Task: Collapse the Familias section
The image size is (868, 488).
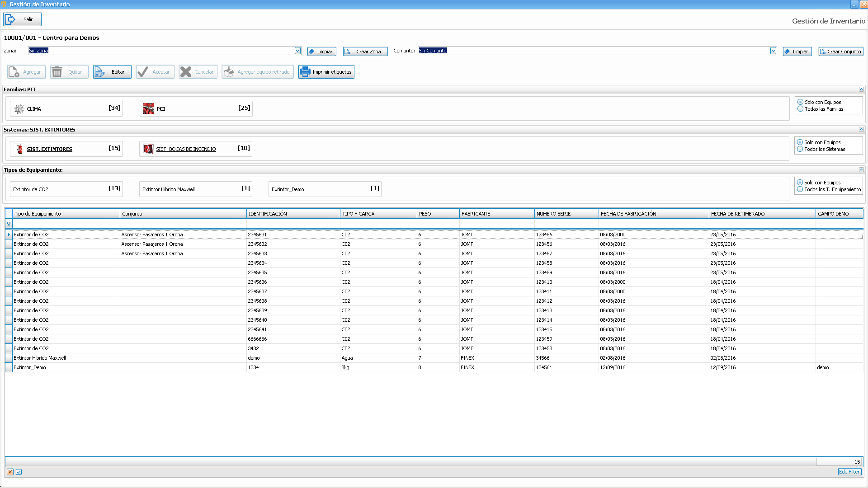Action: pos(861,89)
